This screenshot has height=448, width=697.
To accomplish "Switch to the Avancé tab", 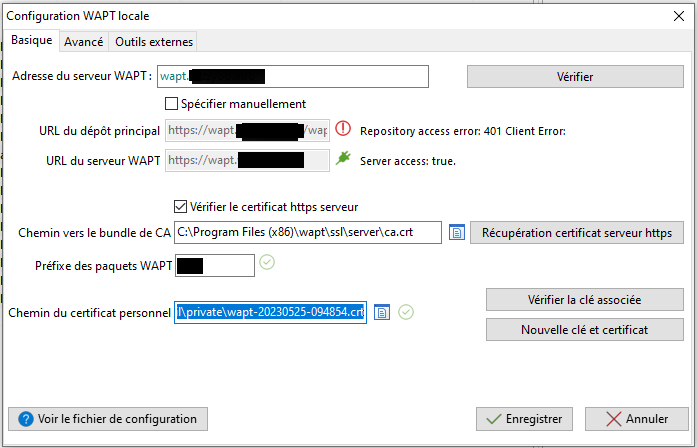I will [x=84, y=42].
